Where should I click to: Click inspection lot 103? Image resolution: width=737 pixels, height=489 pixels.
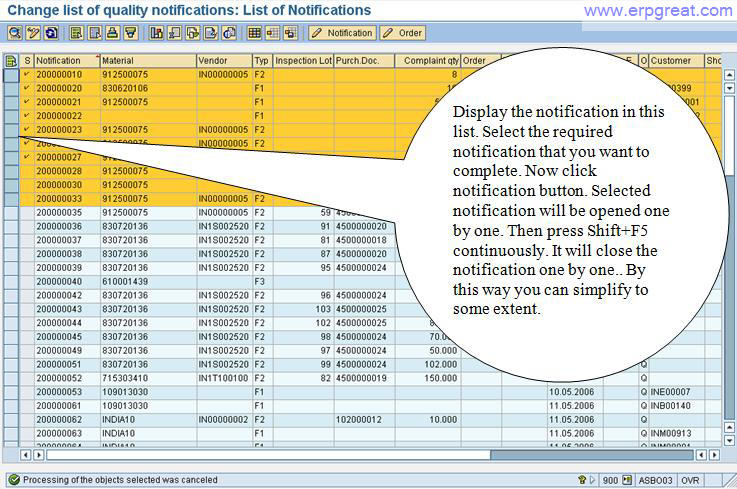tap(323, 309)
